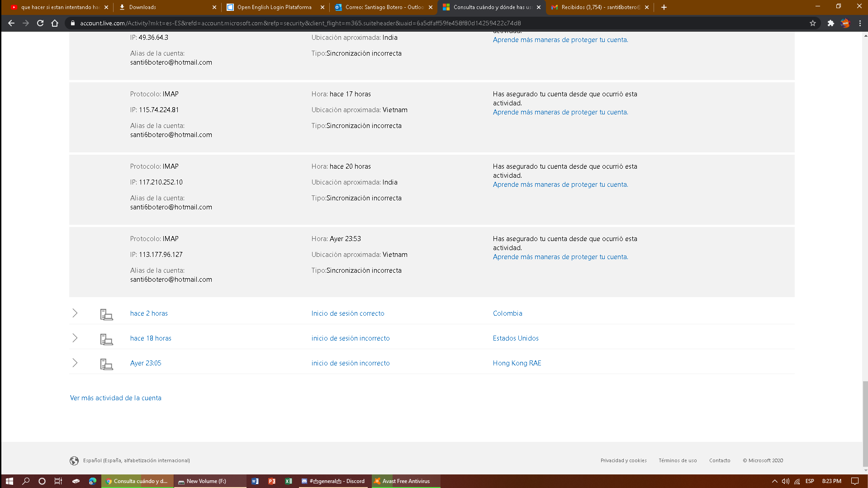Switch to the Downloads tab
The height and width of the screenshot is (488, 868).
point(167,7)
